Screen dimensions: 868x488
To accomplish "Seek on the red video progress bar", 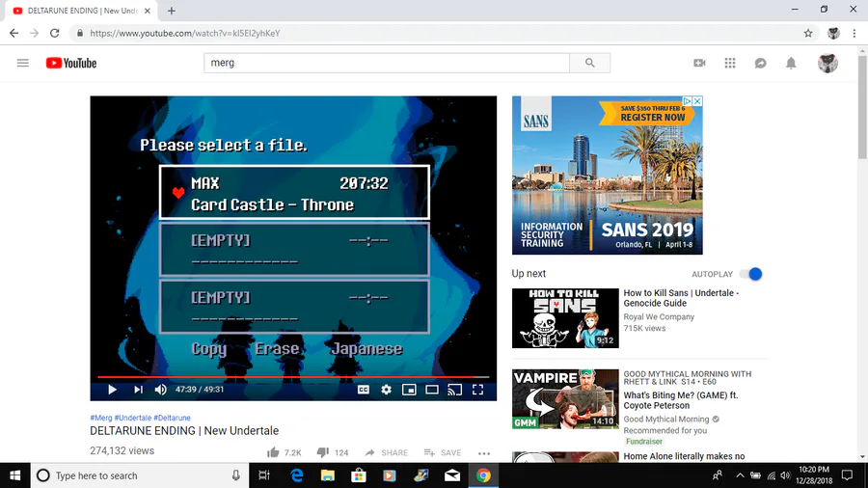I will click(293, 377).
